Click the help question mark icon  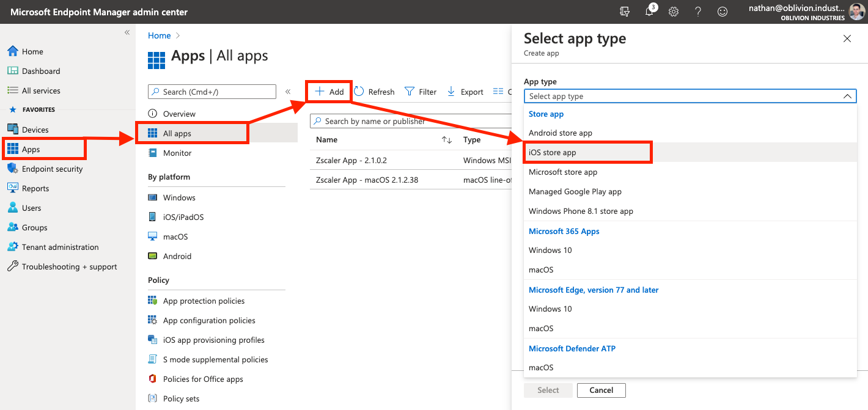point(698,12)
